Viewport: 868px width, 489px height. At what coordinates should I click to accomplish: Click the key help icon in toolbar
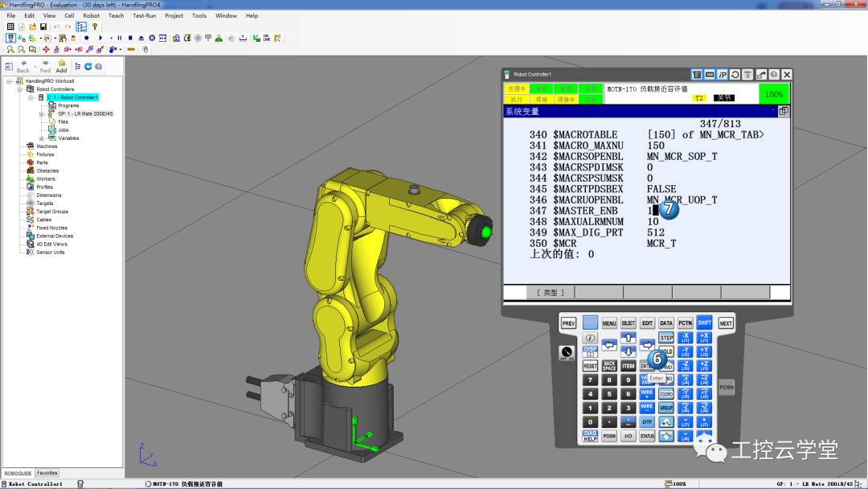point(95,27)
